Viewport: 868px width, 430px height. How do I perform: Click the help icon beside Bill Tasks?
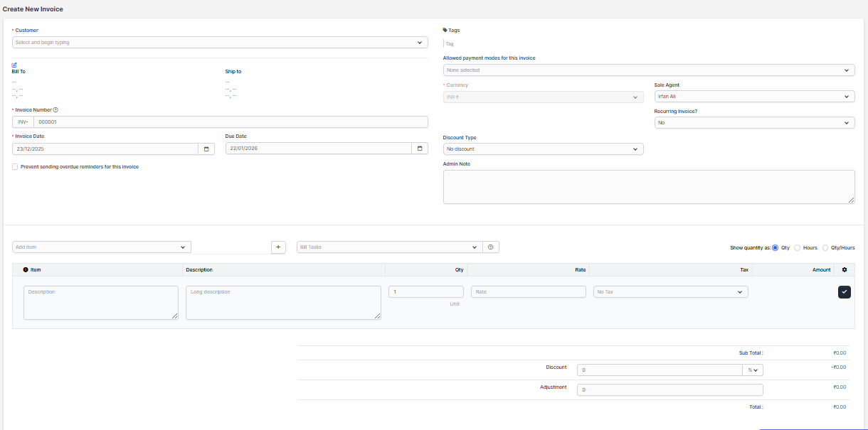tap(491, 247)
